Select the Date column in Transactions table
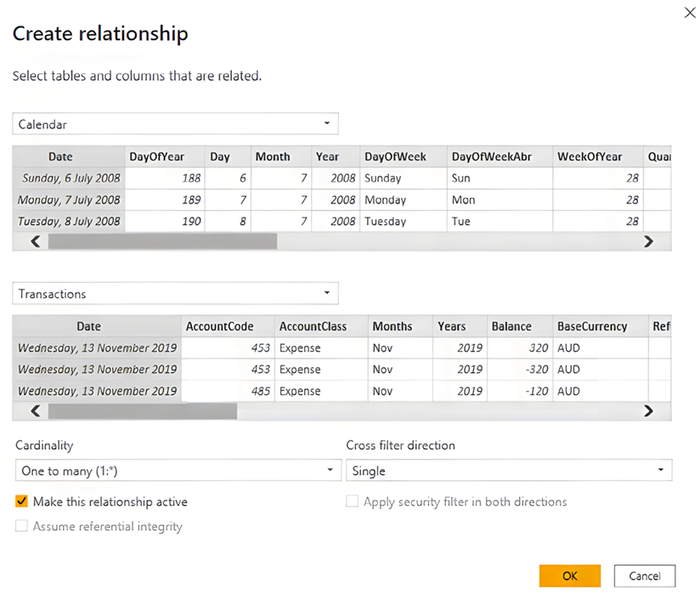The height and width of the screenshot is (594, 700). (88, 326)
